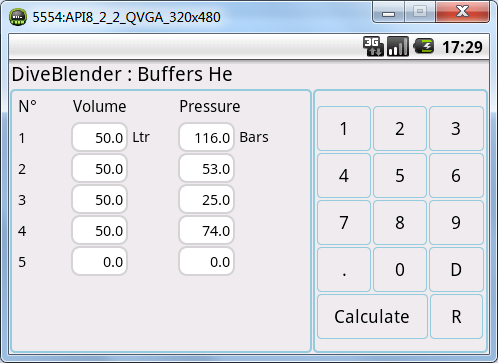Image resolution: width=498 pixels, height=363 pixels.
Task: Tap the decimal point key
Action: click(x=344, y=269)
